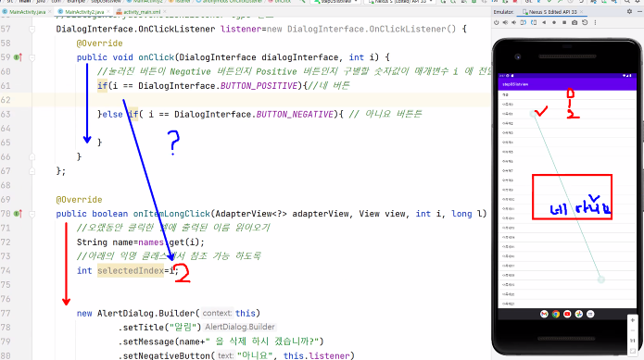This screenshot has width=644, height=360.
Task: Click the emulator Back triangle button
Action: (x=544, y=22)
